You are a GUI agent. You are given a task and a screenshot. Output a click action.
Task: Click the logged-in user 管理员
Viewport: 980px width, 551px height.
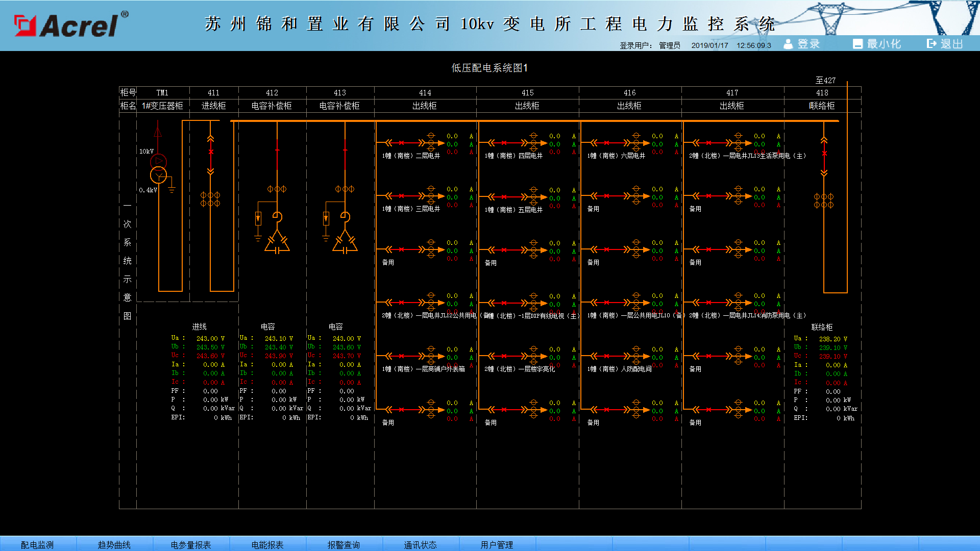click(670, 45)
